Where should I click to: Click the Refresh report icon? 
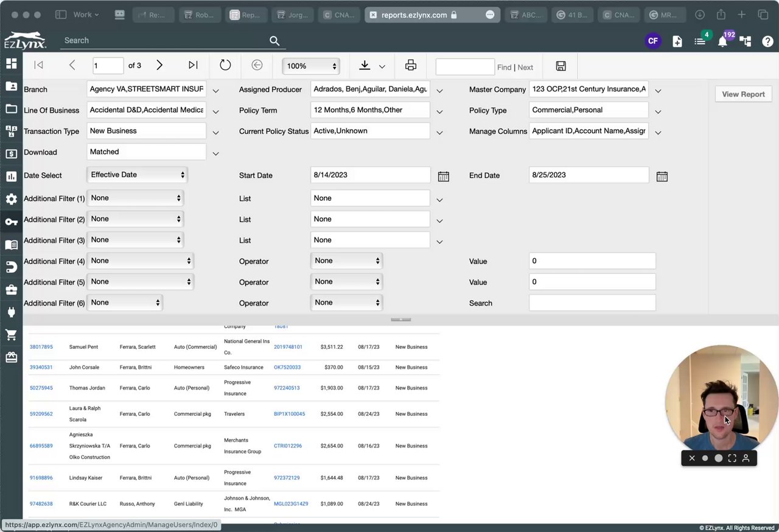pyautogui.click(x=225, y=65)
